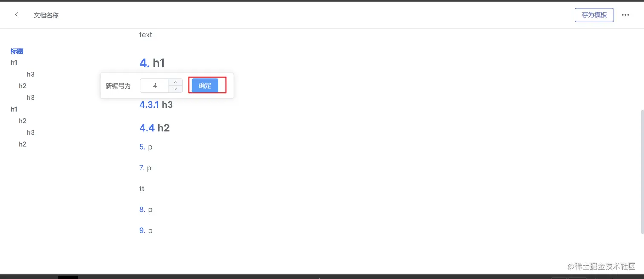Click the 存为模板 button

click(x=594, y=15)
